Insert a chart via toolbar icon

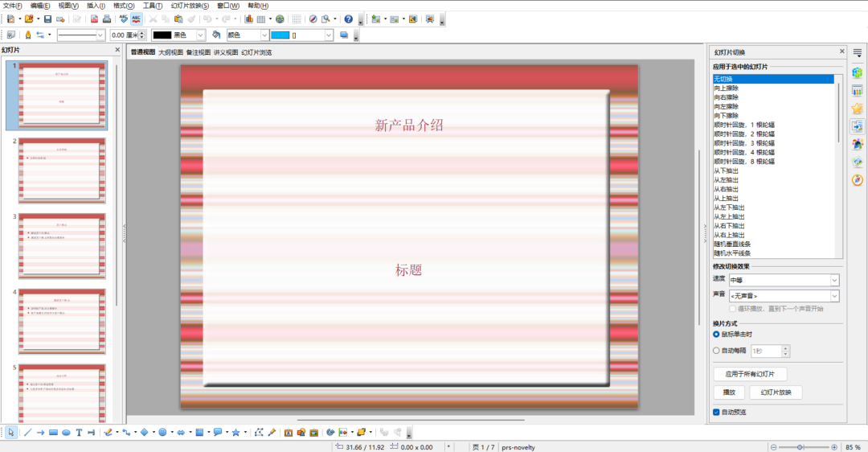point(248,18)
